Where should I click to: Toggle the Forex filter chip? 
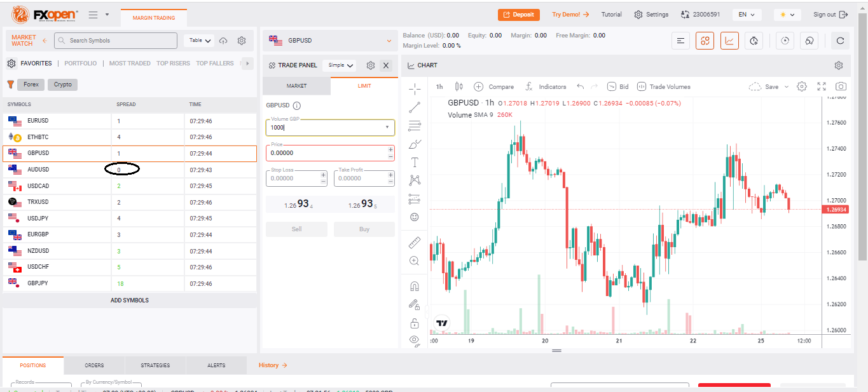[x=31, y=84]
